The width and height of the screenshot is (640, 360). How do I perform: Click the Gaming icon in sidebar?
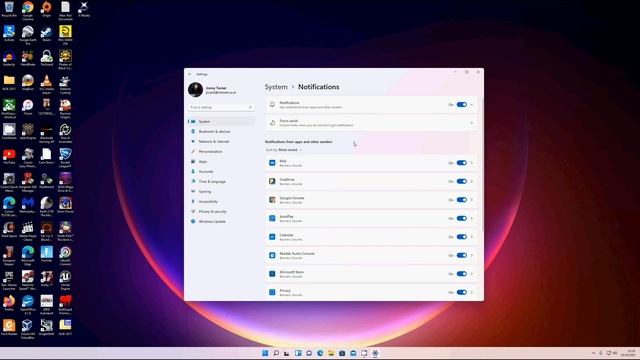click(193, 191)
